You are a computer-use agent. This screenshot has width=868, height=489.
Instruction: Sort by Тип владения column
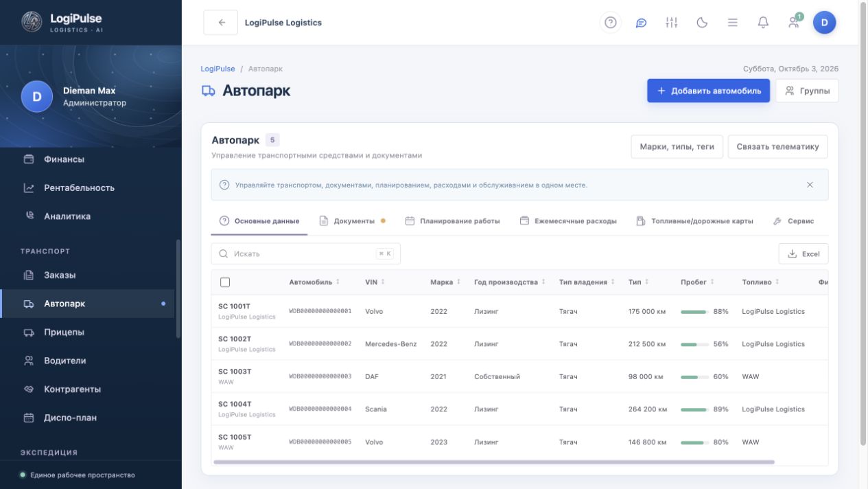(x=587, y=282)
